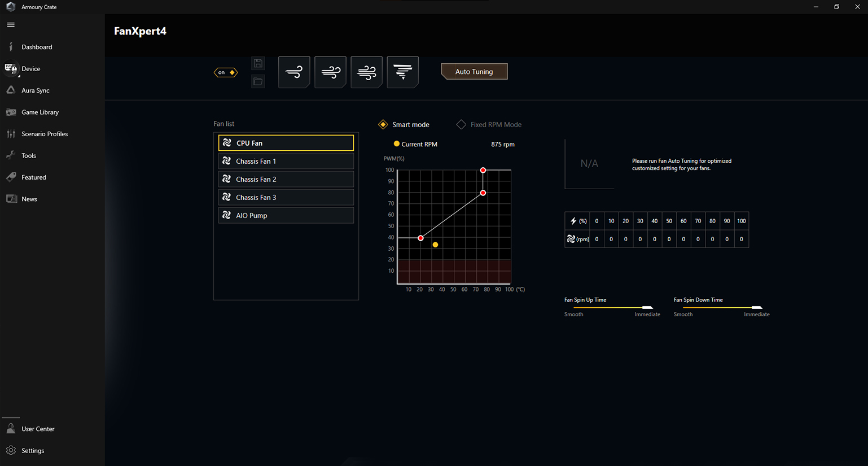Open Scenario Profiles
Image resolution: width=868 pixels, height=466 pixels.
coord(45,134)
